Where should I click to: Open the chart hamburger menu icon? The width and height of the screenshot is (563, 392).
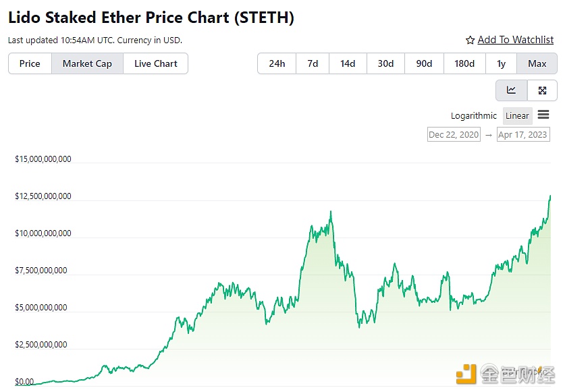click(x=543, y=115)
